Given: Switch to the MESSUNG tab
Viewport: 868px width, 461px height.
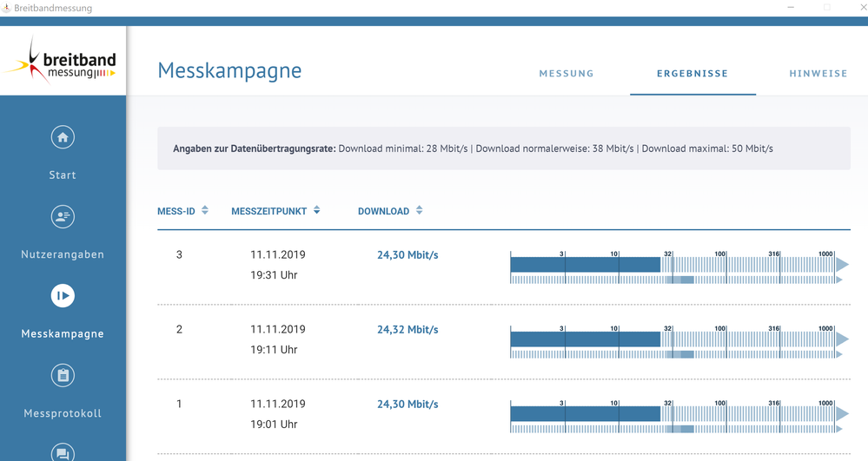Looking at the screenshot, I should click(x=567, y=73).
